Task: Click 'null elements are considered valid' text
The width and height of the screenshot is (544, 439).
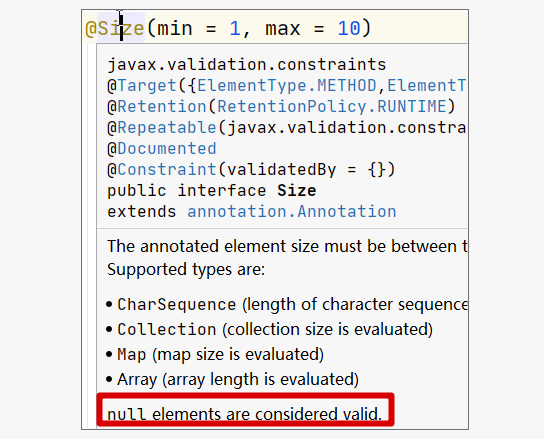Action: tap(245, 414)
